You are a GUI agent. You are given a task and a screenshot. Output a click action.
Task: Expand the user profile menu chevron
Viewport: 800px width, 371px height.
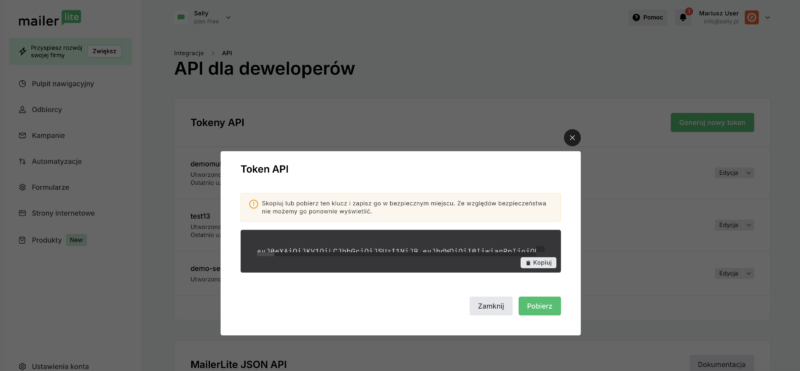click(x=767, y=17)
